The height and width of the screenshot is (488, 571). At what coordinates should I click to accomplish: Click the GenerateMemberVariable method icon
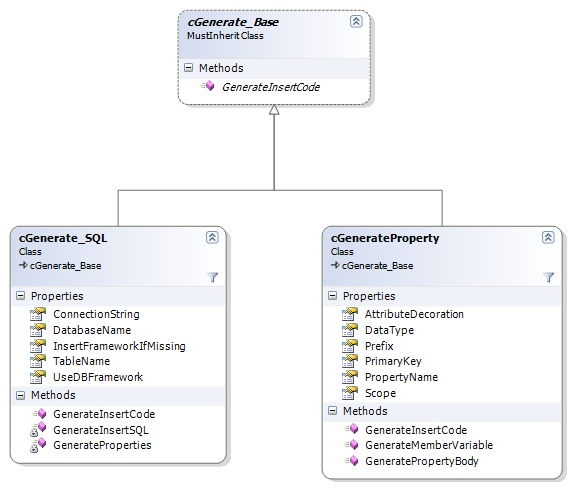pyautogui.click(x=351, y=445)
